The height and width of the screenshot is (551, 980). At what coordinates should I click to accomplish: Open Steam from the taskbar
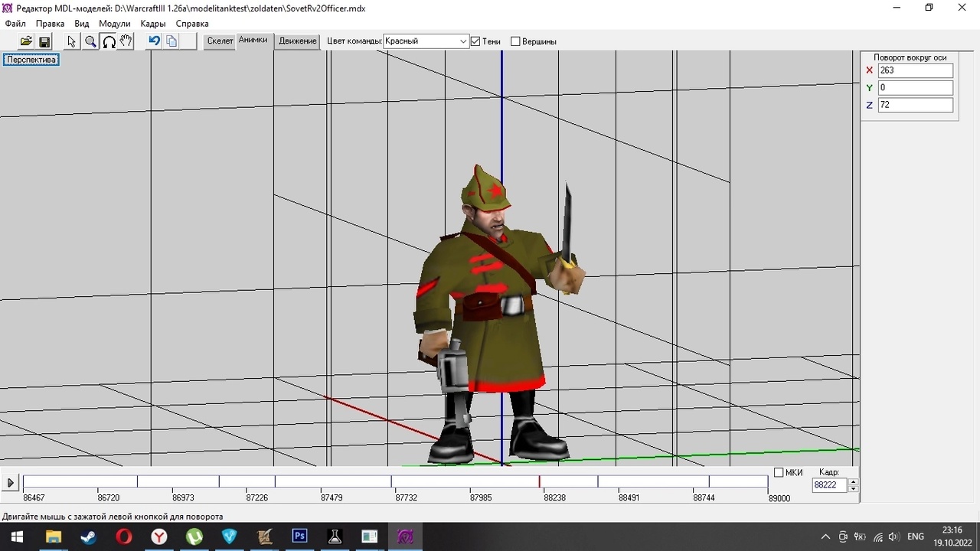point(88,536)
